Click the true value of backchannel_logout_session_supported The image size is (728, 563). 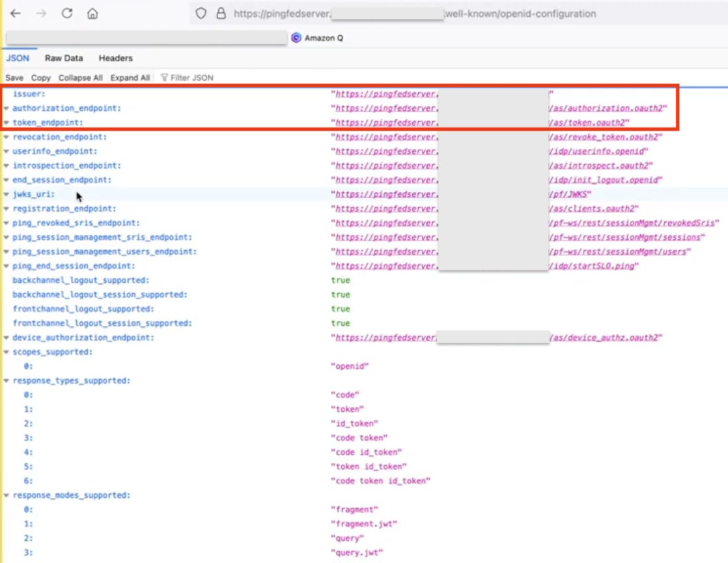(x=341, y=295)
